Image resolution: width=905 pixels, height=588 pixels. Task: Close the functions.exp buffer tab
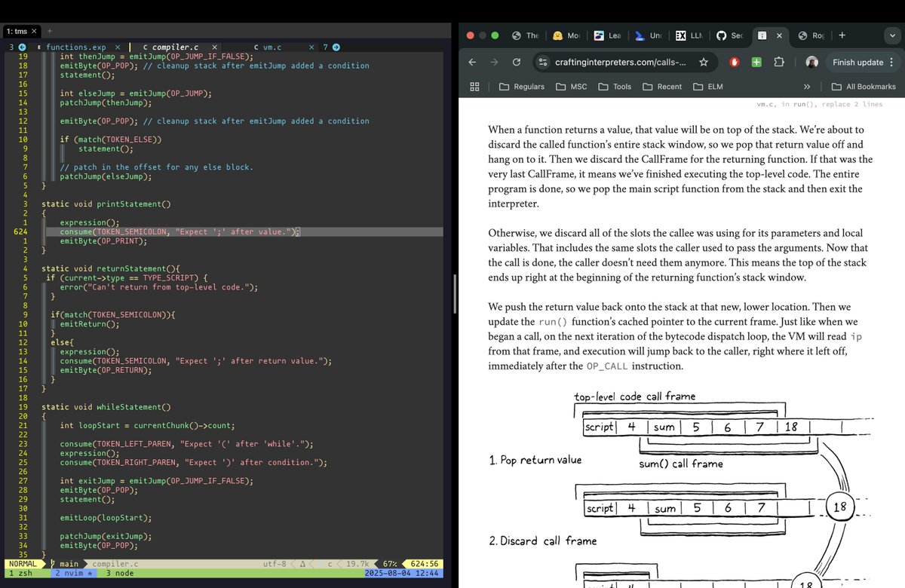point(117,47)
